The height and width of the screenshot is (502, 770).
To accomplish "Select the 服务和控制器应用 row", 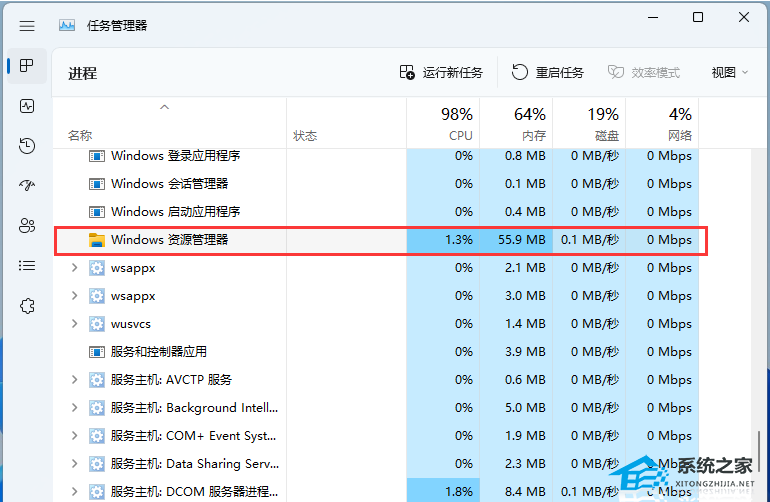I will pos(376,352).
